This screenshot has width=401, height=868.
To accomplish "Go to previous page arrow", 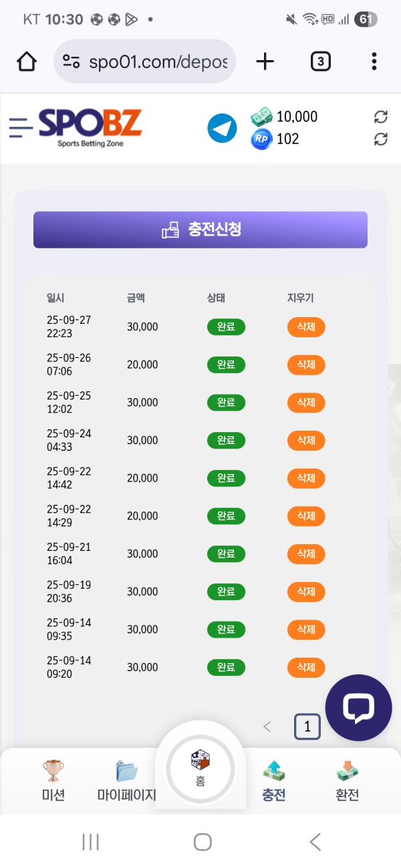I will coord(267,726).
